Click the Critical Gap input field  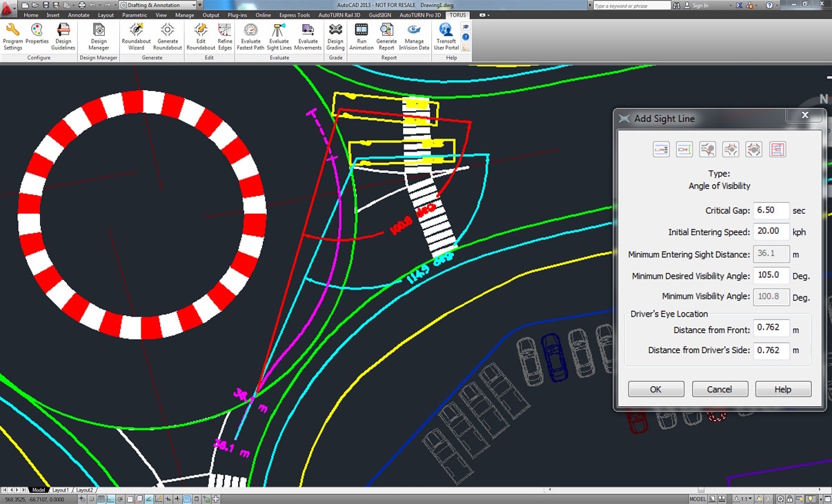click(x=771, y=210)
